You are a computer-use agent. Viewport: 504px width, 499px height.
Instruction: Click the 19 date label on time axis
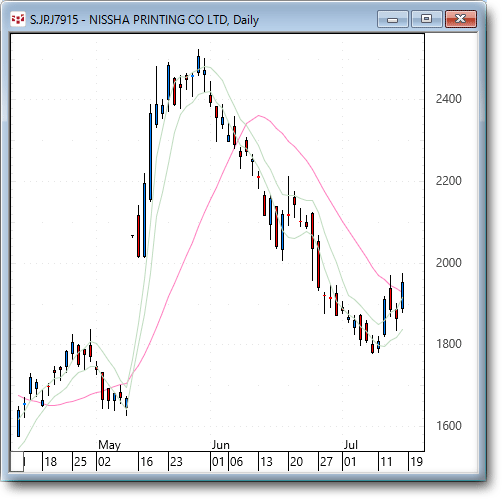416,462
